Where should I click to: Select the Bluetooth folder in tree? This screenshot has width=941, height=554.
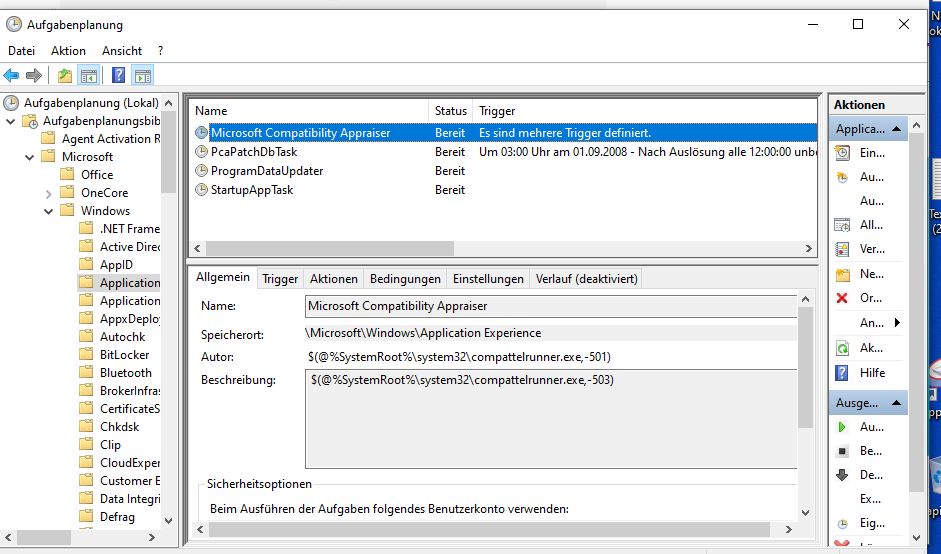click(125, 373)
